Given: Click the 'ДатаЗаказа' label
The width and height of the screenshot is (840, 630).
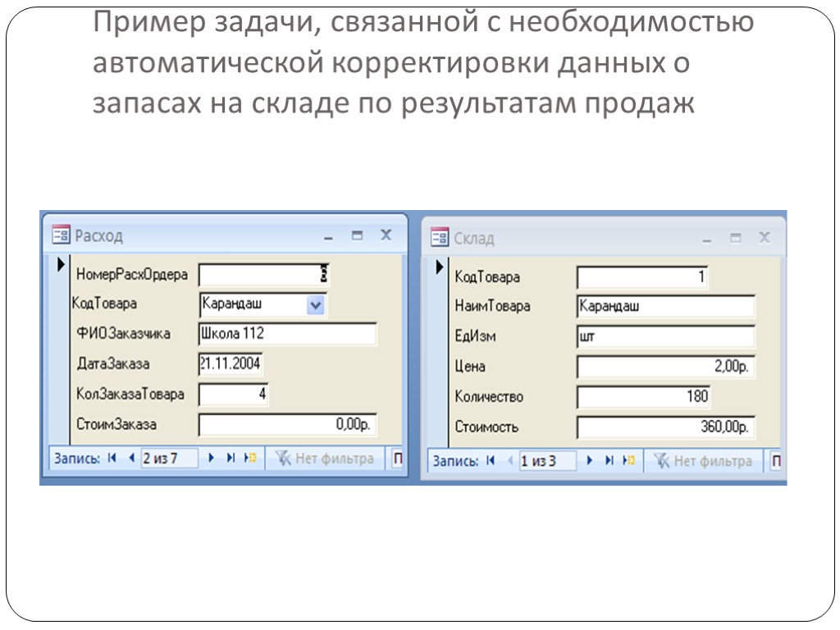Looking at the screenshot, I should tap(113, 363).
